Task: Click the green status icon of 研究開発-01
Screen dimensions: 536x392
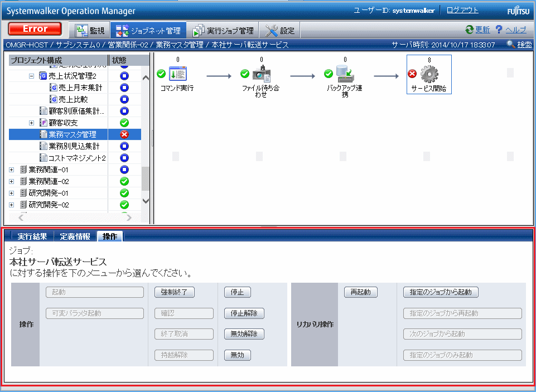Action: coord(124,193)
